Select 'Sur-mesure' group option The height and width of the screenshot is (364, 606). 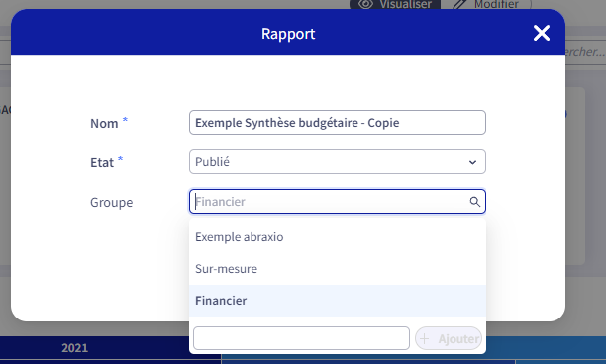338,269
